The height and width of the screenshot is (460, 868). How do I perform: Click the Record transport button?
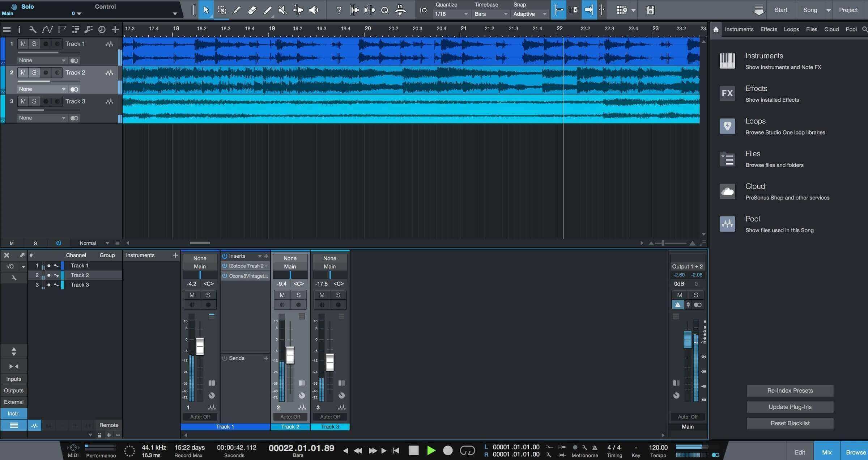pyautogui.click(x=448, y=450)
